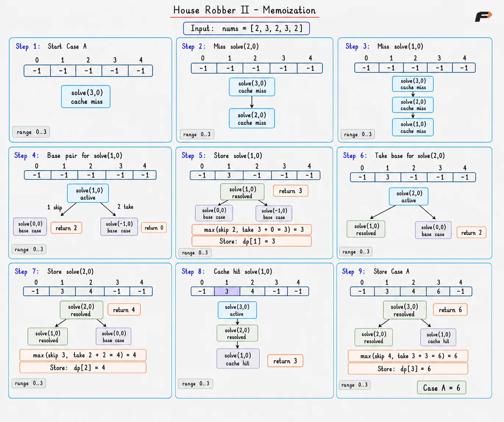504x422 pixels.
Task: Click solve(-1,0) base case node in Step 4
Action: click(119, 227)
